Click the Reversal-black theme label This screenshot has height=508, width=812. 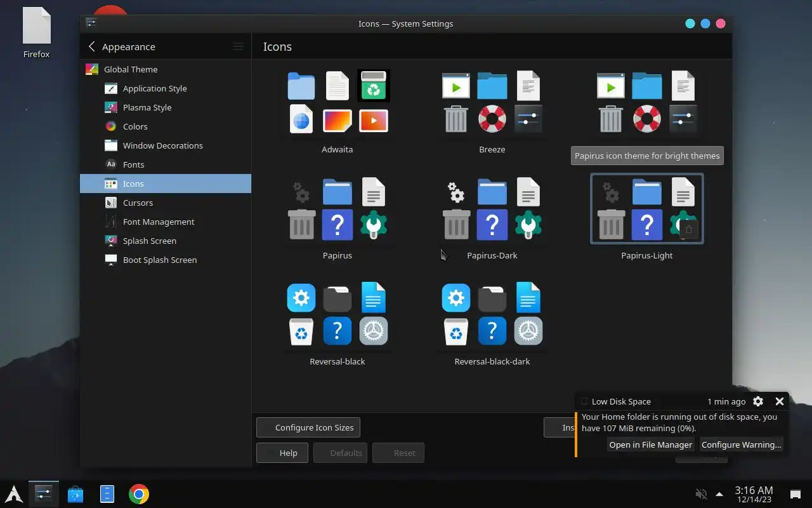[x=337, y=361]
